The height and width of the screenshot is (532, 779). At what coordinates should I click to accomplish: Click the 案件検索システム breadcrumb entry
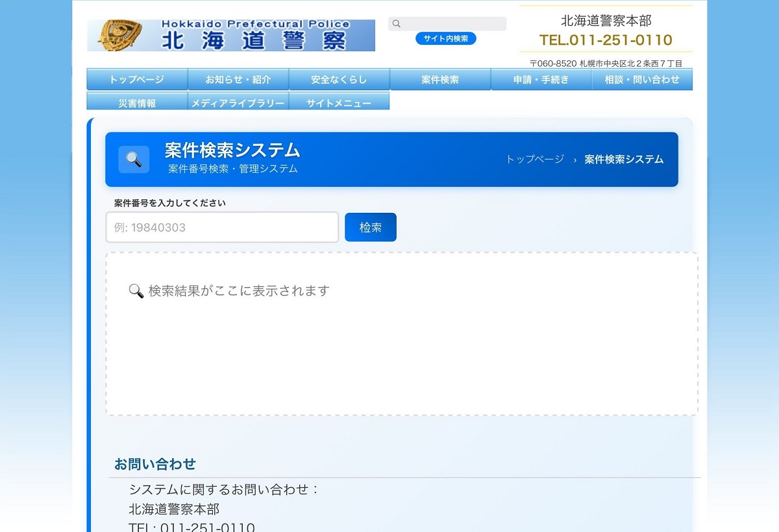pos(623,159)
